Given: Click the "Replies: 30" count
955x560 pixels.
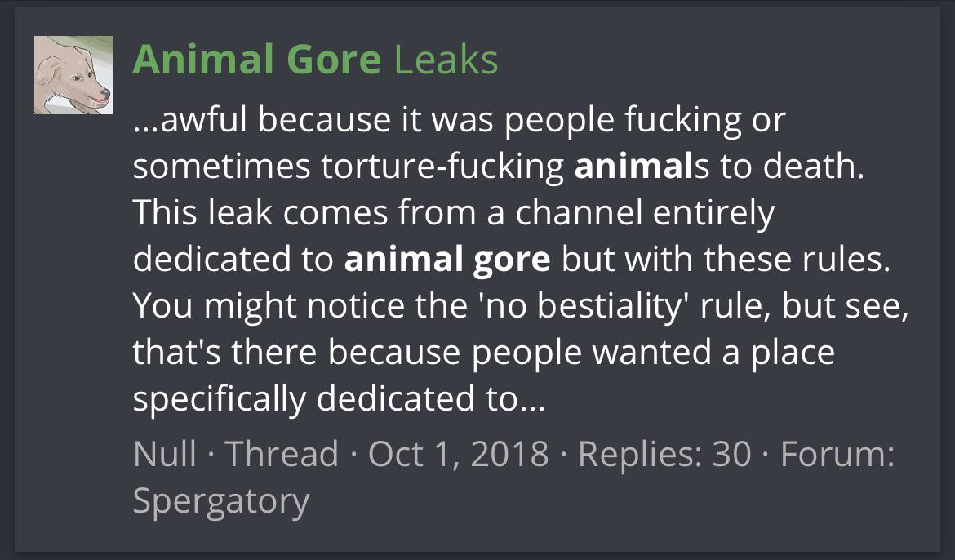Looking at the screenshot, I should pos(664,453).
